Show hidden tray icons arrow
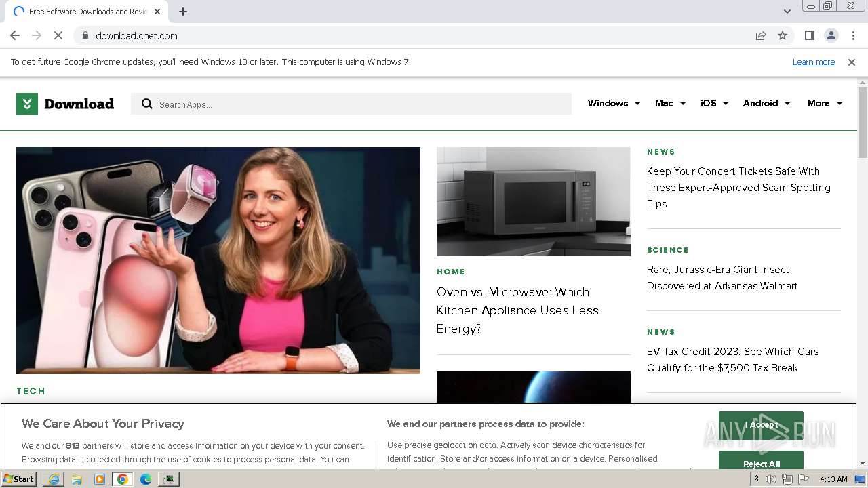This screenshot has height=488, width=868. click(x=756, y=479)
